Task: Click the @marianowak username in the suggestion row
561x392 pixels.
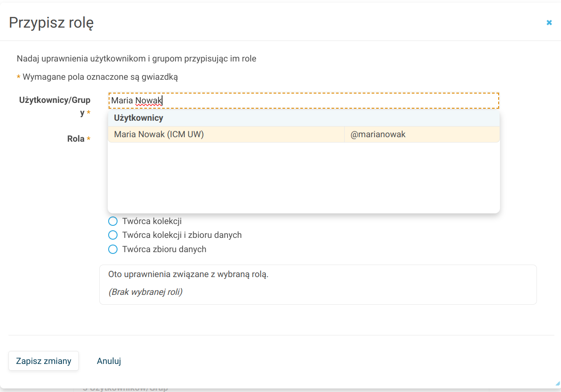Action: (x=378, y=135)
